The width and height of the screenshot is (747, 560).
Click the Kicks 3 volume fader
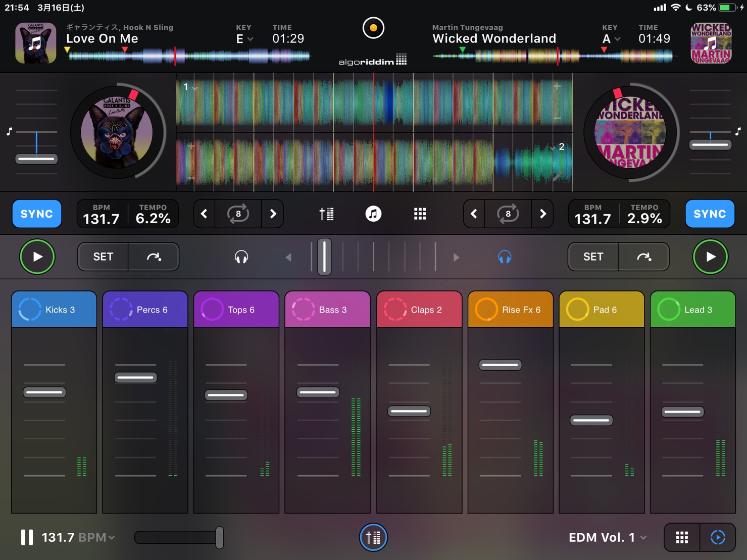44,392
